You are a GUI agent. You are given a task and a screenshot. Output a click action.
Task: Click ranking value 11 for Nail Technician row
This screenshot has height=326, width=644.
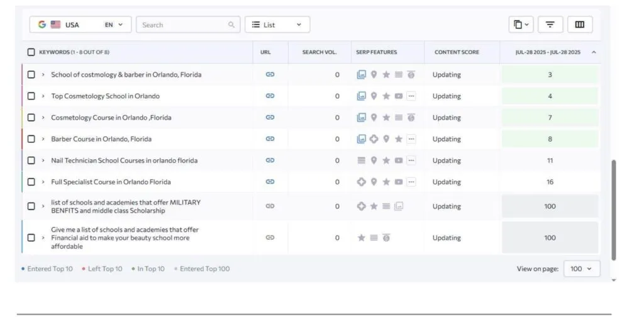click(x=550, y=160)
